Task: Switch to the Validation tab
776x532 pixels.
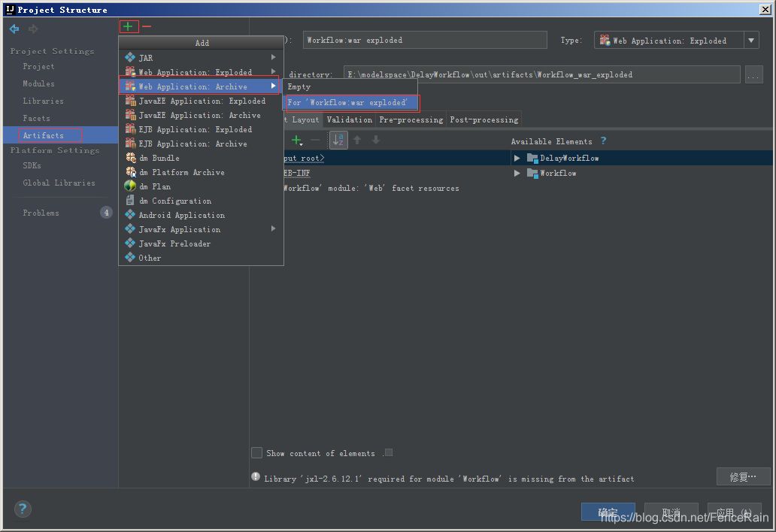Action: [350, 119]
